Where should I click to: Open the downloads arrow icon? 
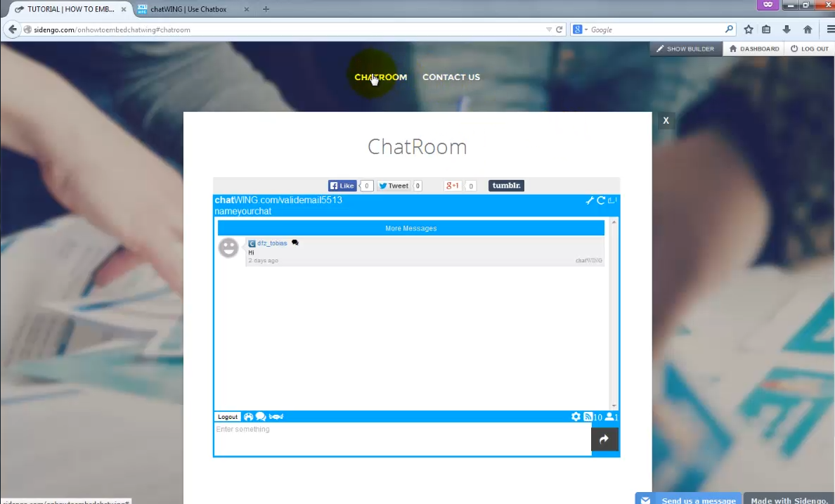click(x=787, y=30)
